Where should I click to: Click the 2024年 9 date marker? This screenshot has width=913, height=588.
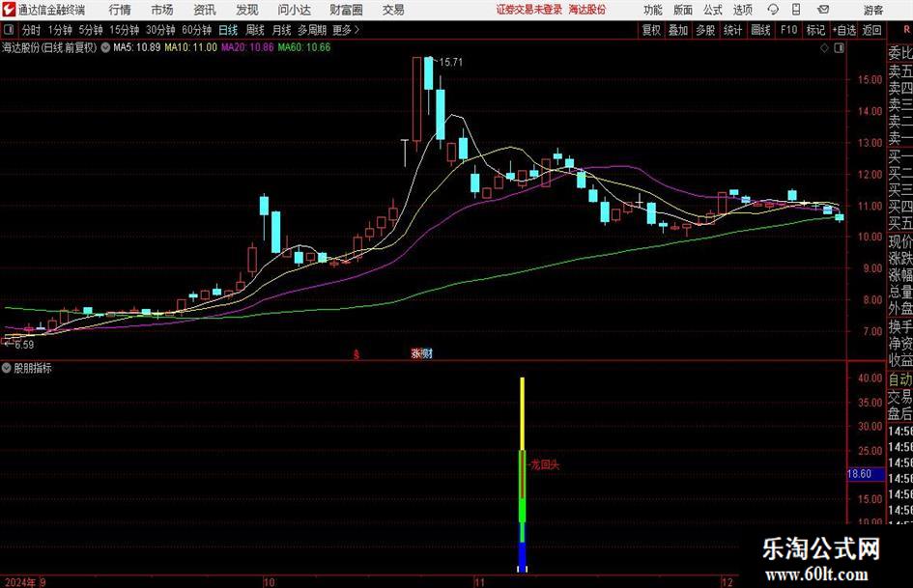[26, 581]
